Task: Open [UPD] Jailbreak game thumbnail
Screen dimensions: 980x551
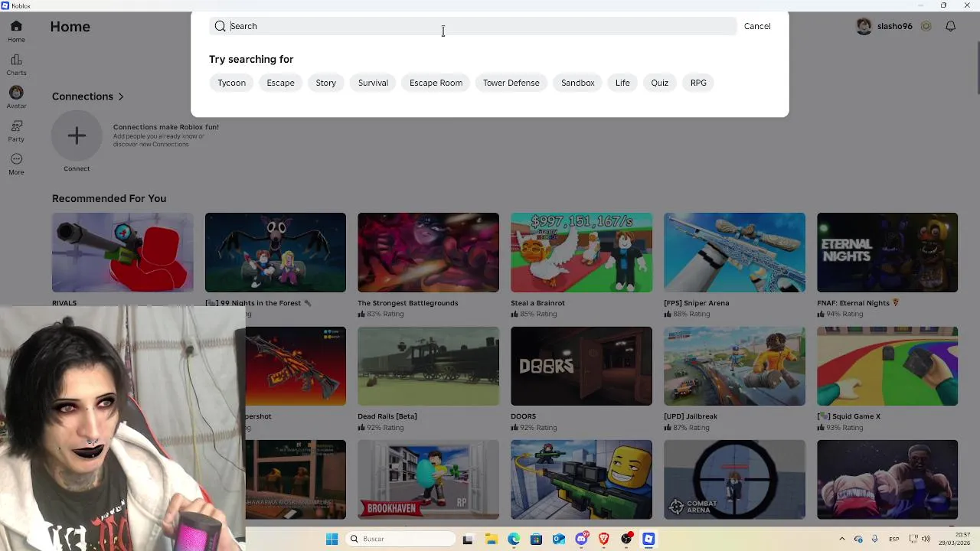Action: pos(734,366)
